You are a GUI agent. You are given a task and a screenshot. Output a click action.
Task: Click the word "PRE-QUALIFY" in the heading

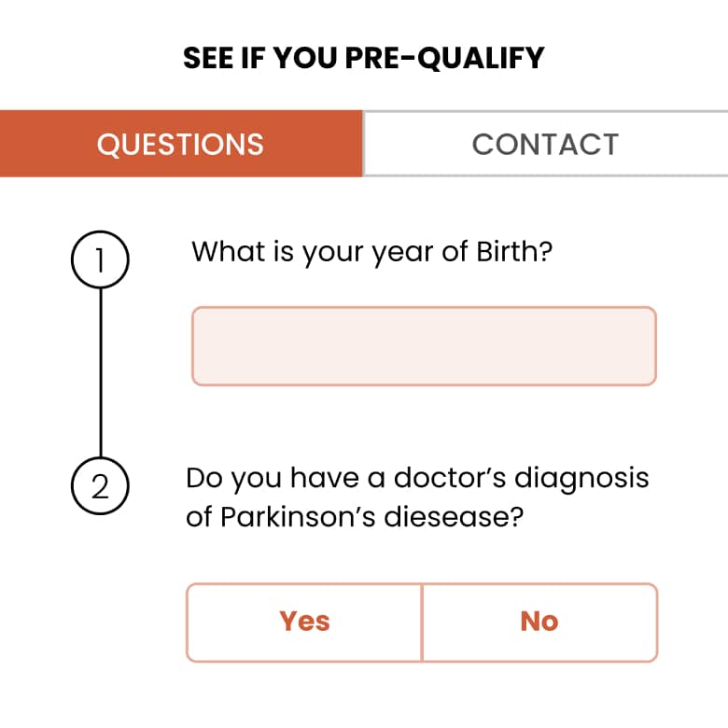click(444, 58)
